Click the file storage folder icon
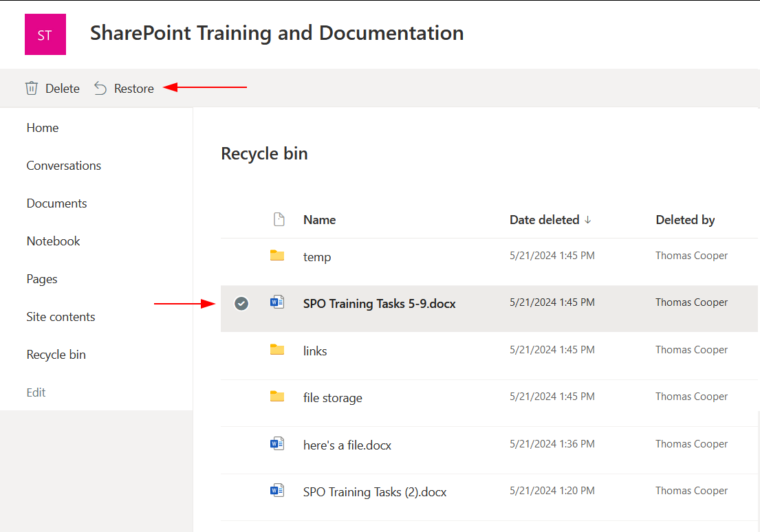This screenshot has width=760, height=532. pyautogui.click(x=277, y=397)
